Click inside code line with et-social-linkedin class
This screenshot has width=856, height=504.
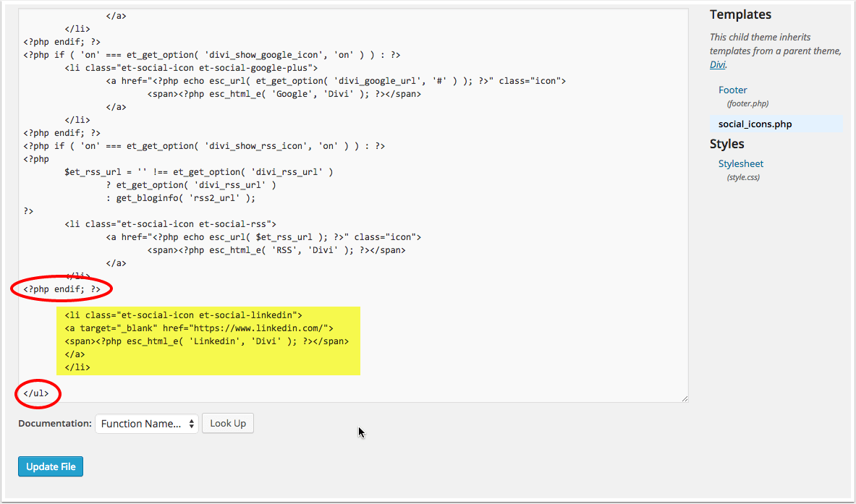(184, 315)
